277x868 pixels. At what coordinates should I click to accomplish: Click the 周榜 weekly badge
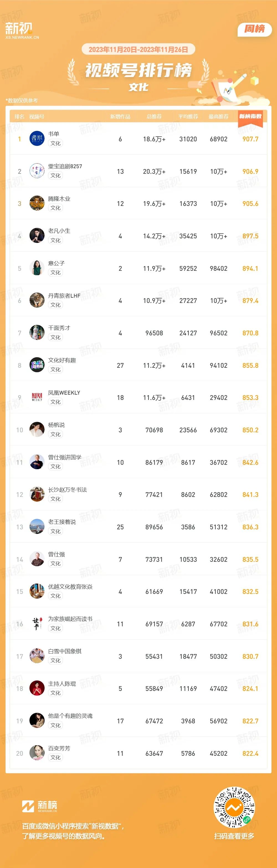(x=254, y=29)
